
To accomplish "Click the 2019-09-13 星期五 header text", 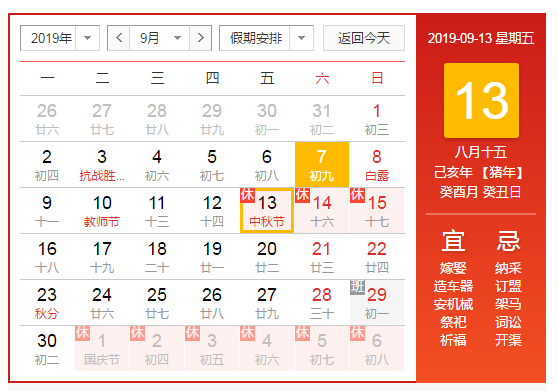I will pyautogui.click(x=481, y=38).
